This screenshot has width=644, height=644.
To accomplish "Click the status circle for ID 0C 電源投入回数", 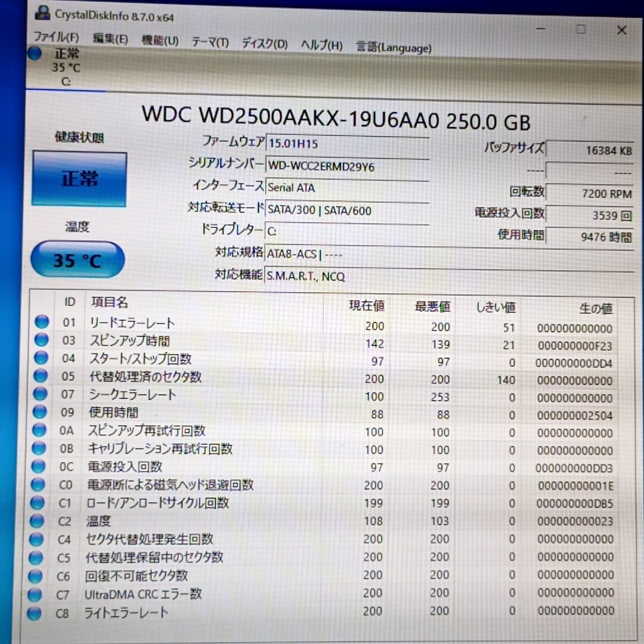I will click(39, 466).
